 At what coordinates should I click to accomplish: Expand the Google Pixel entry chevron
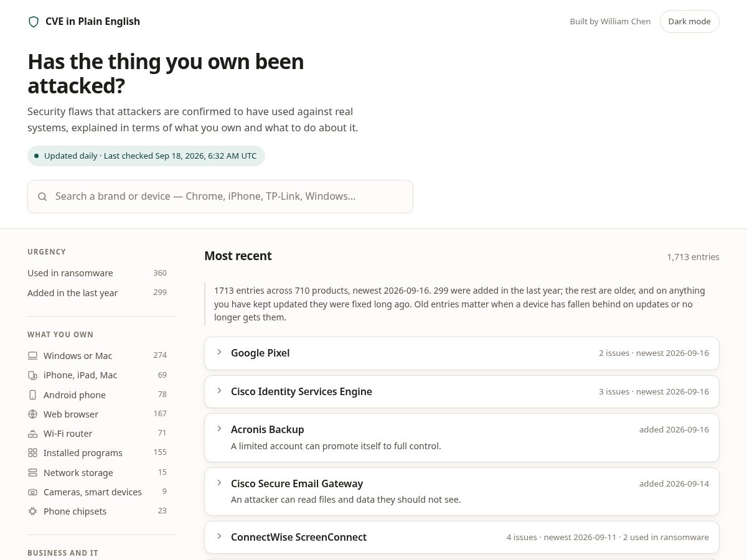pos(219,352)
